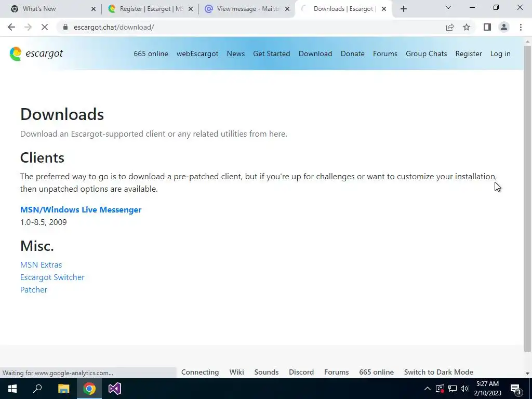The height and width of the screenshot is (399, 532).
Task: Open the Wiki footer link
Action: click(236, 372)
